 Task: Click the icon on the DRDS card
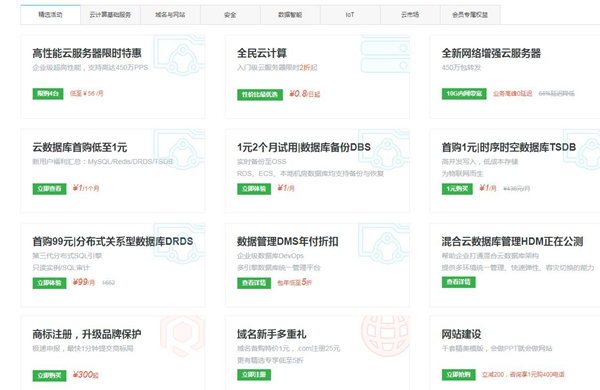click(x=180, y=243)
